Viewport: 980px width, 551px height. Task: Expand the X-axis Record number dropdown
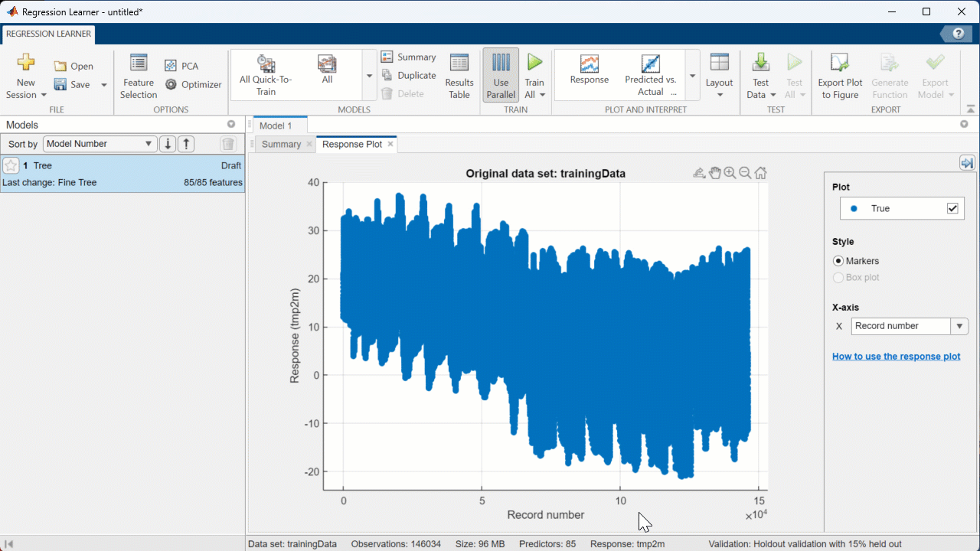959,326
